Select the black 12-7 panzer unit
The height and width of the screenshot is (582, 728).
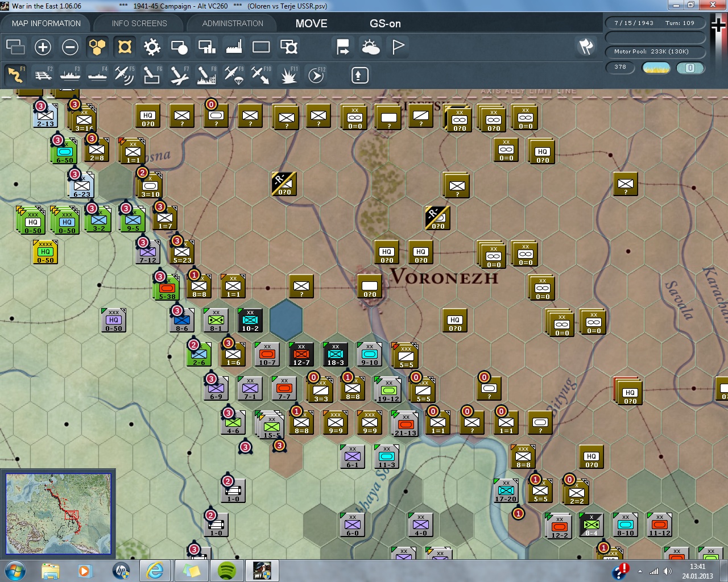(x=301, y=354)
